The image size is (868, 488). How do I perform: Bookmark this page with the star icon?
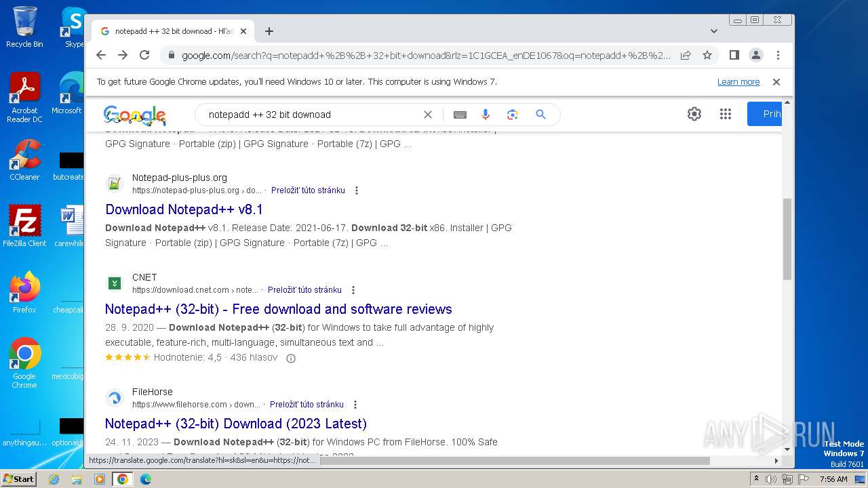click(707, 55)
